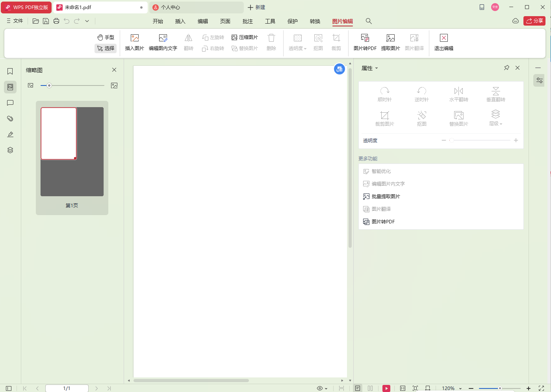Select the page 1 thumbnail
The width and height of the screenshot is (551, 392).
coord(59,134)
